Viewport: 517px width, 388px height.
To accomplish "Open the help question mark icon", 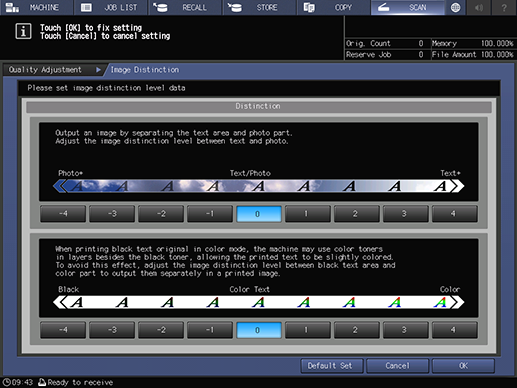I will pyautogui.click(x=504, y=7).
